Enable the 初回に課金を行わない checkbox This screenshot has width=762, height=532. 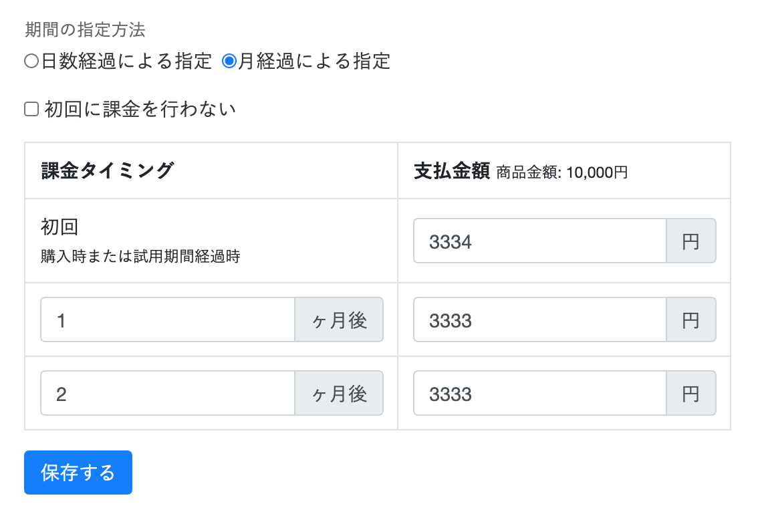tap(31, 109)
